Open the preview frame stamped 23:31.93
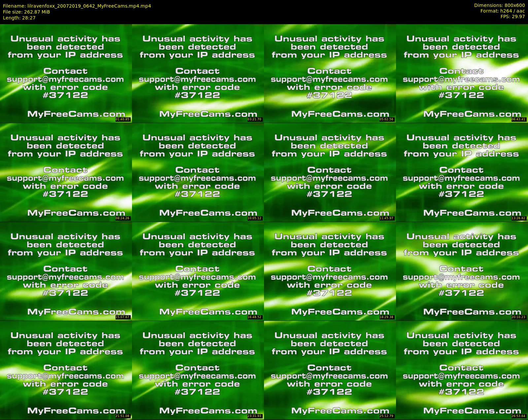The width and height of the screenshot is (528, 420). click(x=198, y=370)
